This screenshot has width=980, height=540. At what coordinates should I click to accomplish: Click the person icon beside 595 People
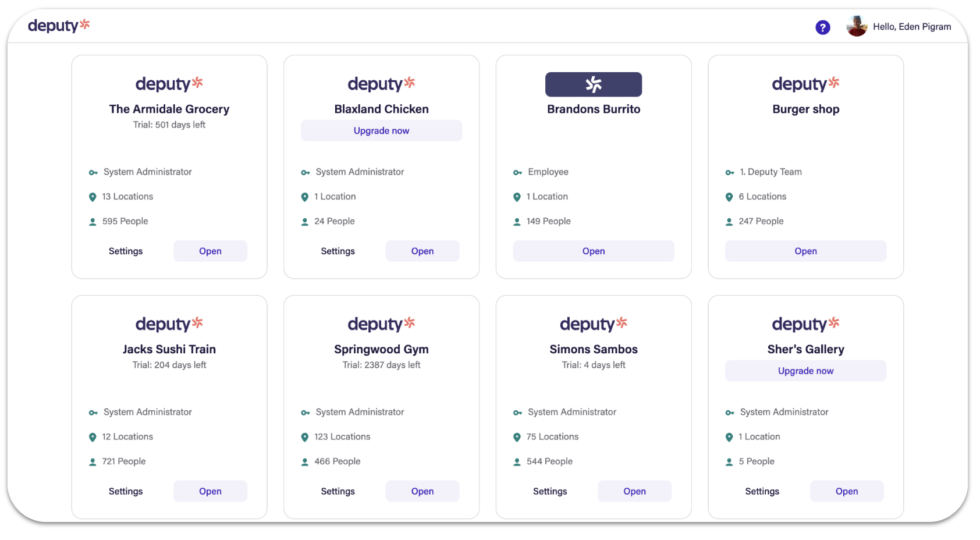pos(93,222)
